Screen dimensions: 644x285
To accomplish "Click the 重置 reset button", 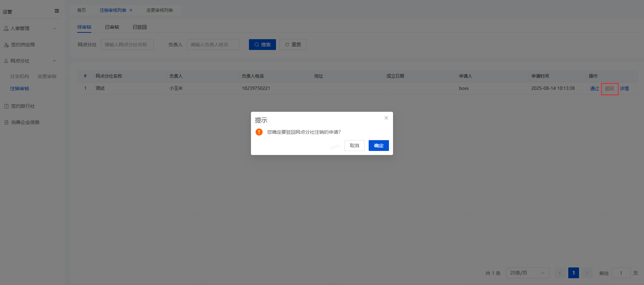I will 293,45.
